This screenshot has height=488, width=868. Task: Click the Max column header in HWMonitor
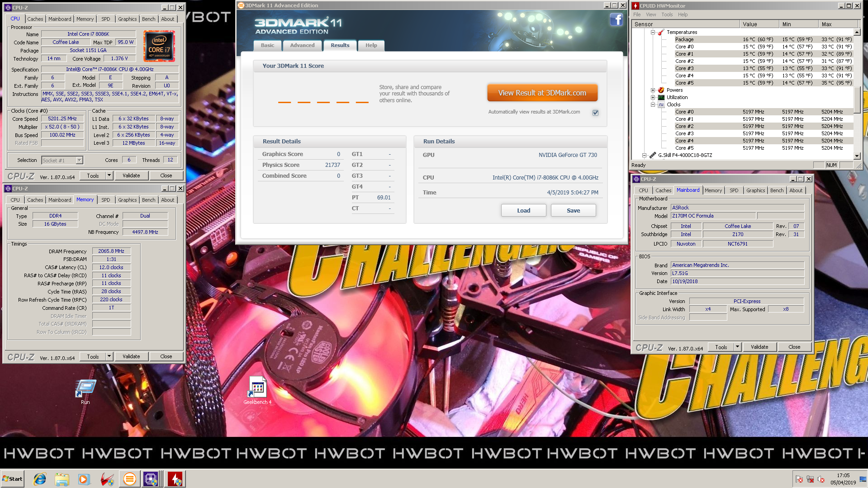[x=838, y=24]
